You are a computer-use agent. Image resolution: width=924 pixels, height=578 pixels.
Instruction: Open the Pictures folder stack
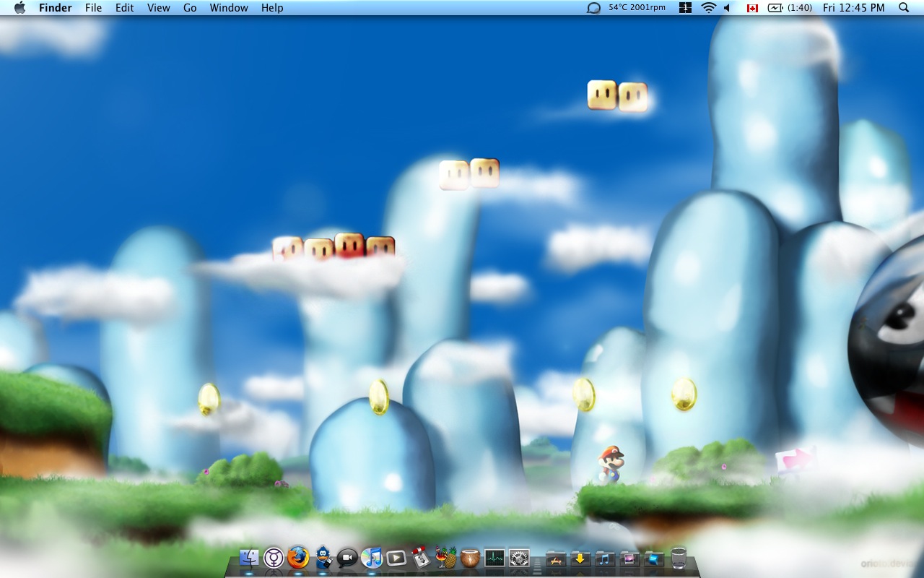629,558
